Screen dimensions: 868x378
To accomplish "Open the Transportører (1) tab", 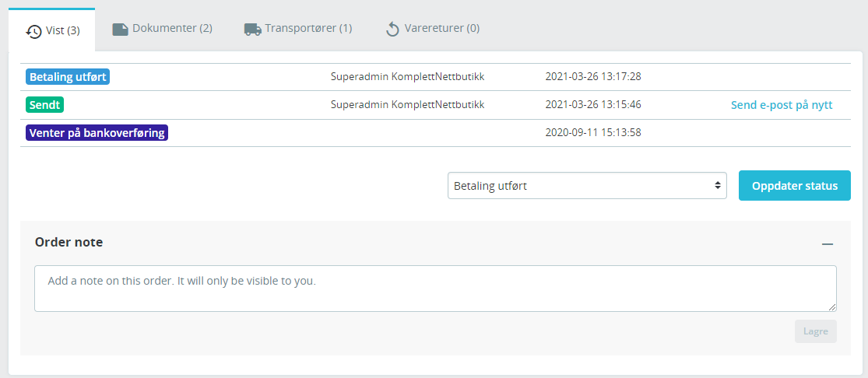I will pos(298,29).
